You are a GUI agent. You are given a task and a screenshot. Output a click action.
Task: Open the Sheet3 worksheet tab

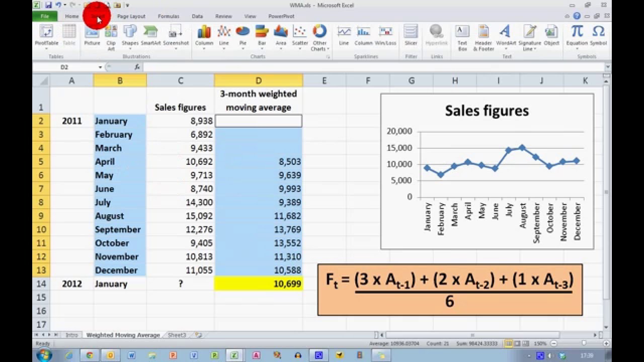click(177, 335)
